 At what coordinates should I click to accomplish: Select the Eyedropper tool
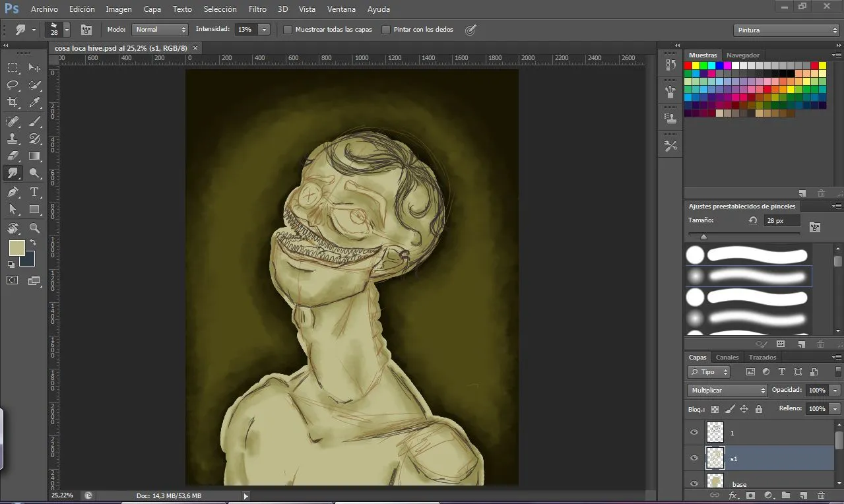34,102
